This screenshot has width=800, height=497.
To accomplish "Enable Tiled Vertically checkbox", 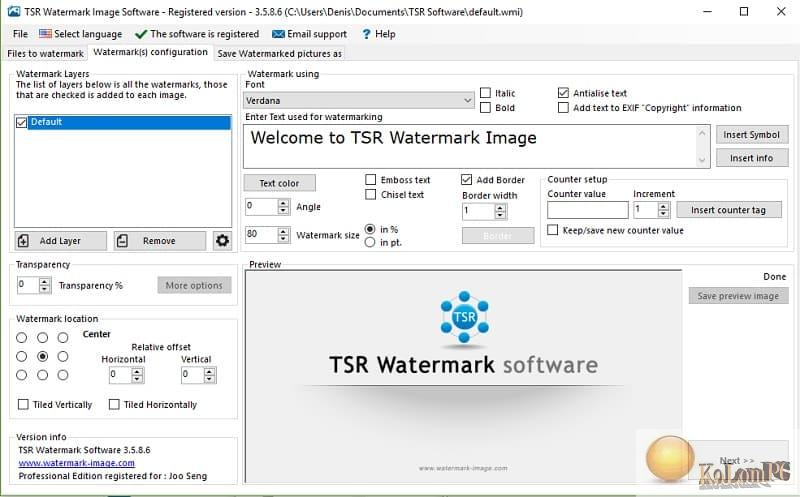I will 23,404.
